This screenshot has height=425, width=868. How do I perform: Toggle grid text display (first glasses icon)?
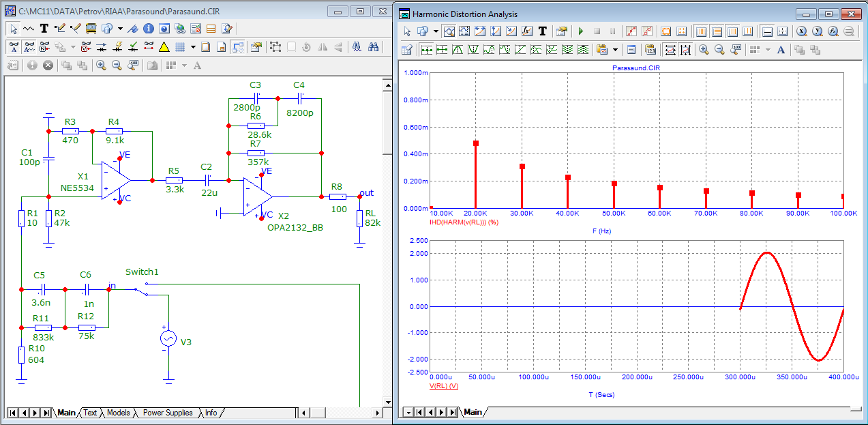tap(13, 47)
